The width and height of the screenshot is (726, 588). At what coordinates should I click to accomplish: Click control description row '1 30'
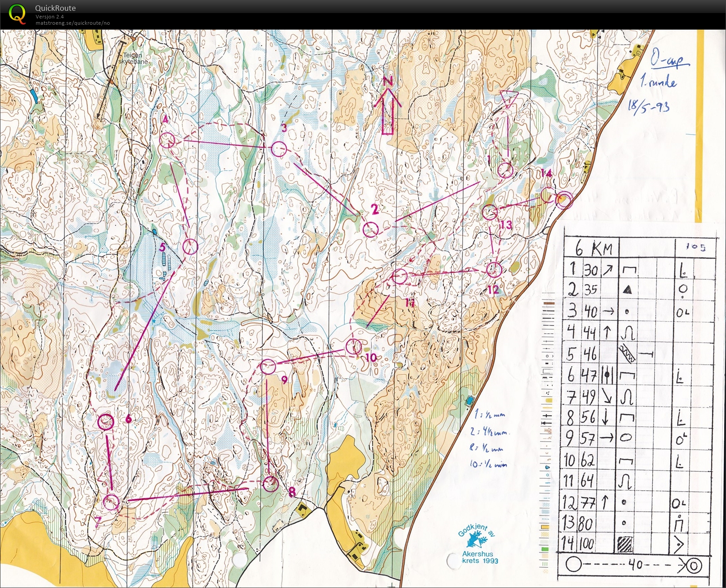coord(638,270)
